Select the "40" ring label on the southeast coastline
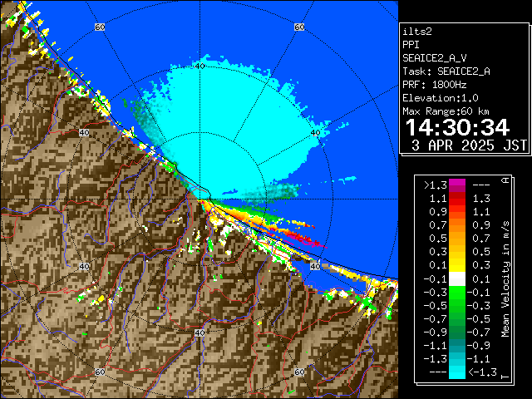This screenshot has height=399, width=532. [315, 266]
